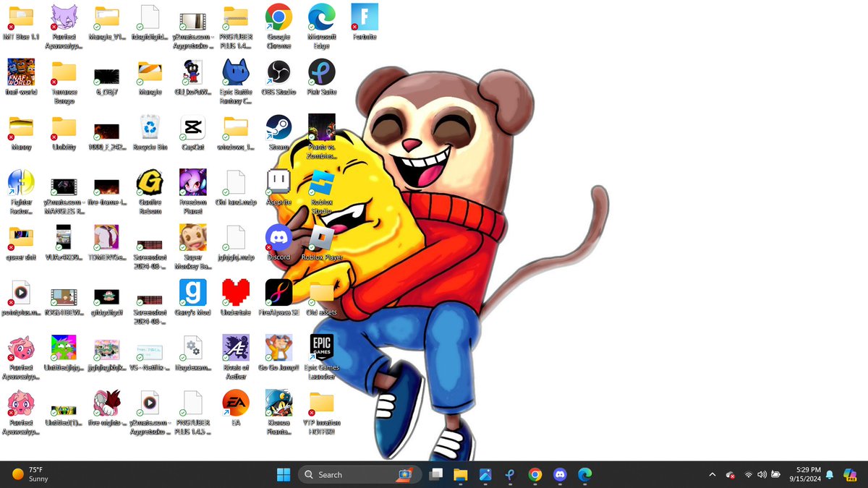
Task: Select the Roblox Studio icon
Action: point(321,191)
